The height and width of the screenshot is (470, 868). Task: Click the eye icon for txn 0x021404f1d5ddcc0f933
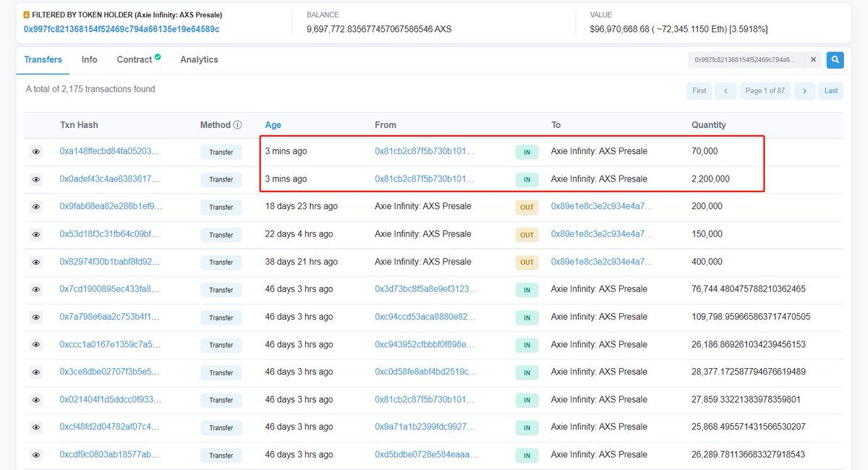pyautogui.click(x=35, y=400)
